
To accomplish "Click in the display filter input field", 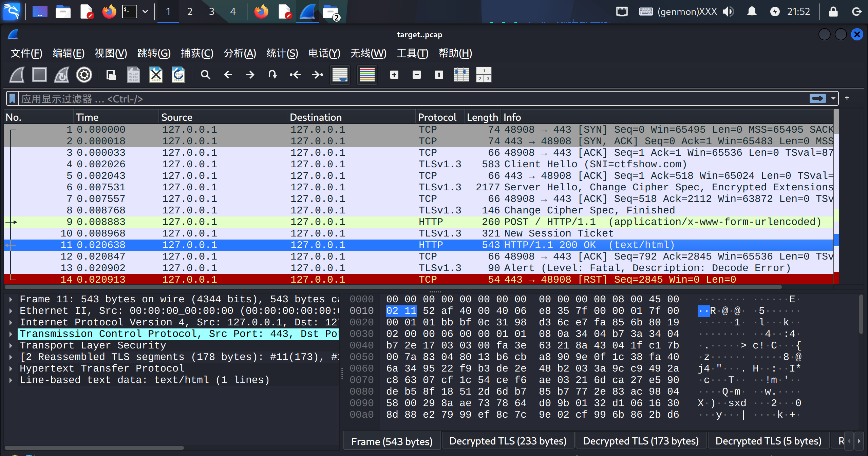I will point(407,99).
